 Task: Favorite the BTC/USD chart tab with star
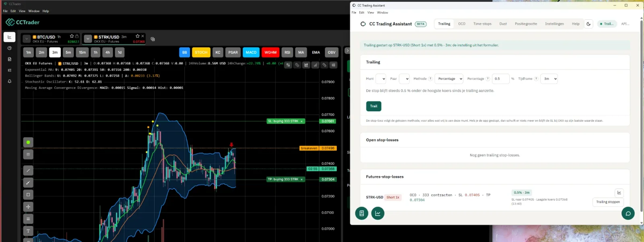tap(72, 36)
